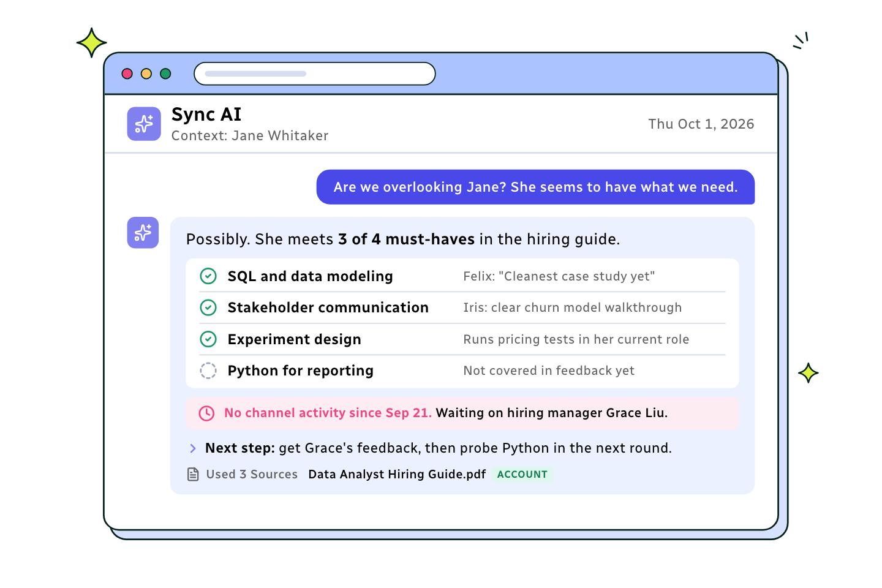
Task: Click the clock icon in the no-activity alert
Action: pos(207,413)
